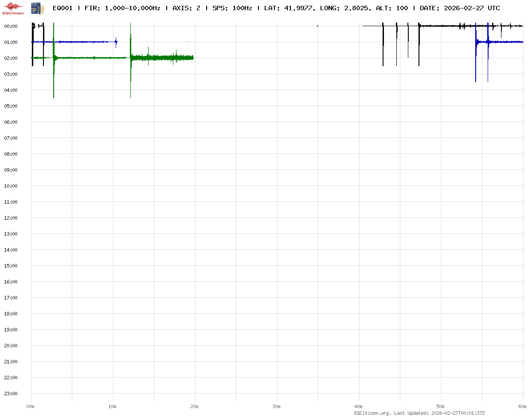Click the EQCitizen.org last updated footer text

tap(419, 413)
